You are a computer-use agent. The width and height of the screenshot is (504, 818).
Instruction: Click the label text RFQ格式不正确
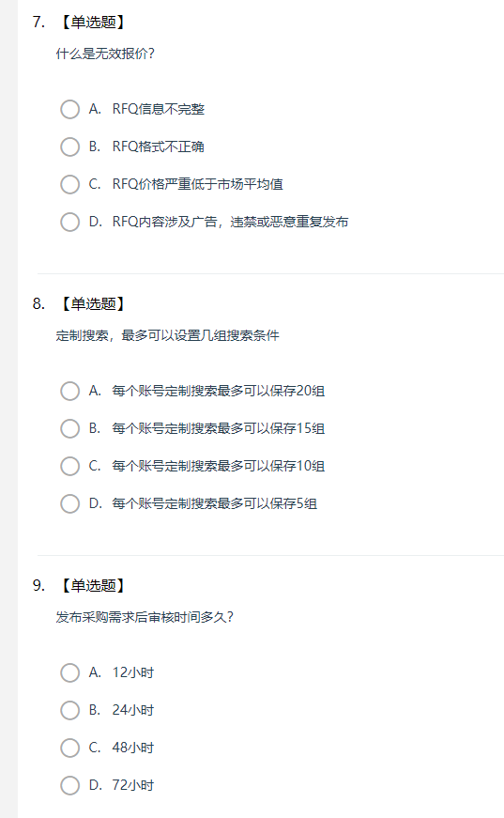[x=159, y=147]
